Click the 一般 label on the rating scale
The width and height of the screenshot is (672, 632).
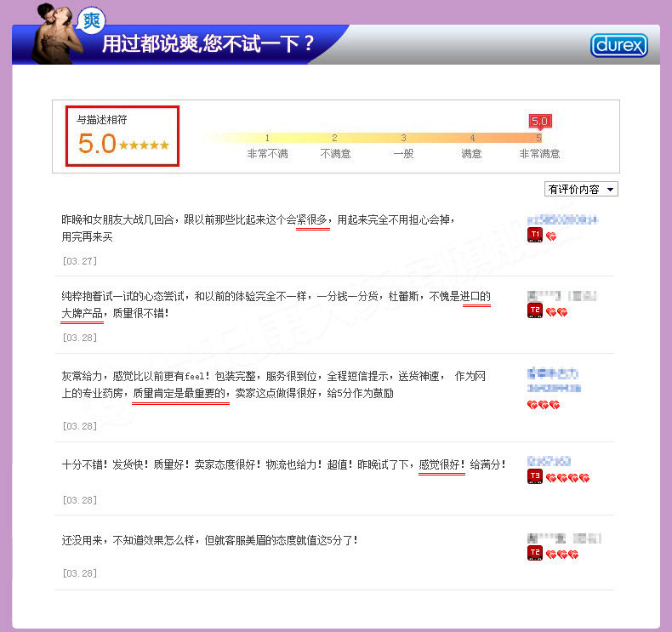[403, 154]
